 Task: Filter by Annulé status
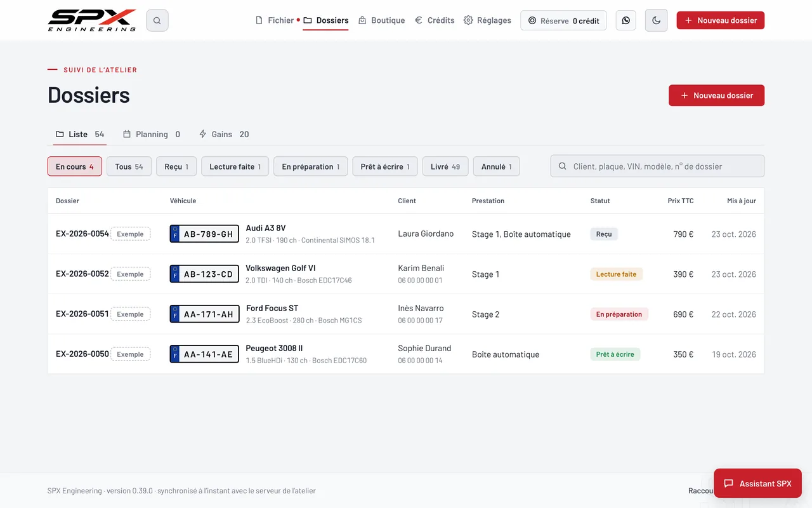(497, 166)
